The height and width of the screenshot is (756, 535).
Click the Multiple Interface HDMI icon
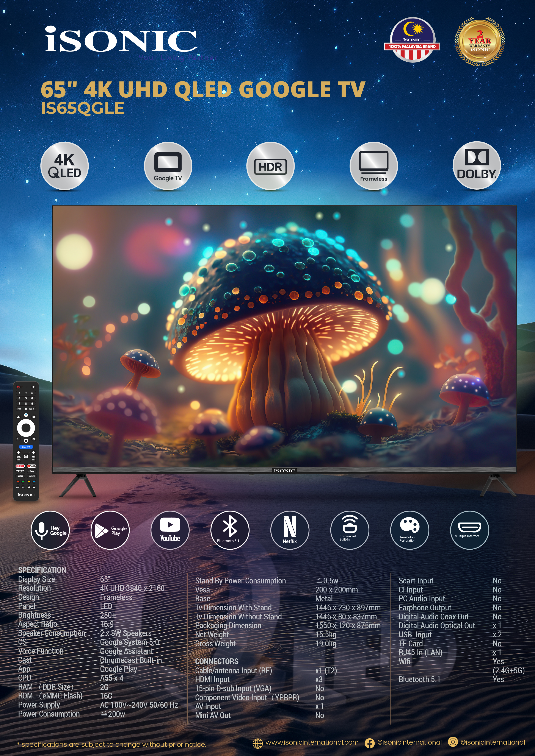click(x=470, y=530)
